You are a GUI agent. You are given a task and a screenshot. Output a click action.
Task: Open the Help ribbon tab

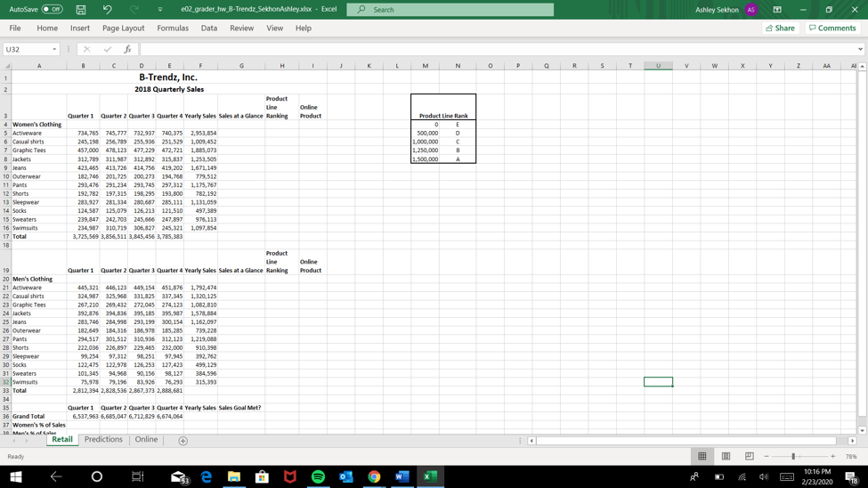click(304, 28)
